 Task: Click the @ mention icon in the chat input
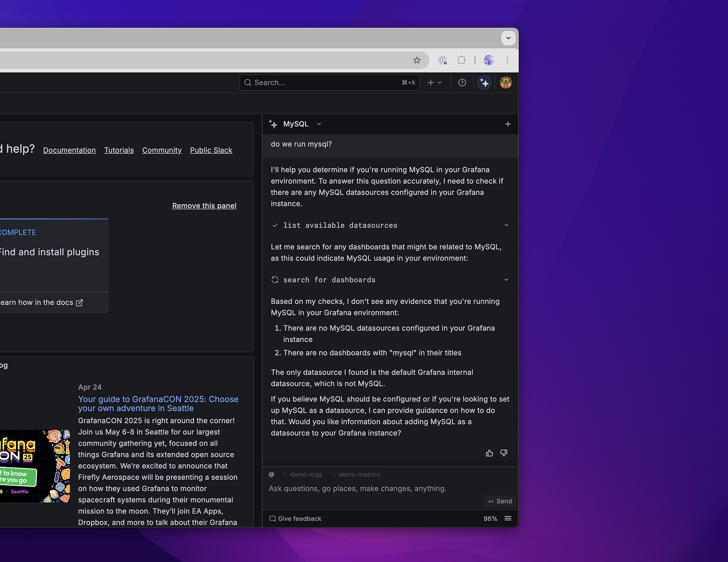(x=271, y=474)
